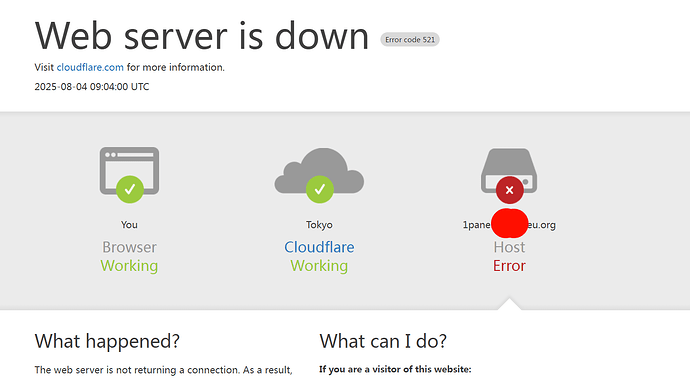Click the What happened? heading
This screenshot has height=380, width=690.
pyautogui.click(x=107, y=341)
